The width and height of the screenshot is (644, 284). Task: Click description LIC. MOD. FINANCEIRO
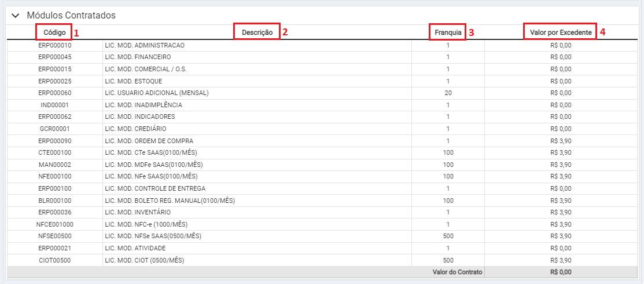(x=138, y=57)
